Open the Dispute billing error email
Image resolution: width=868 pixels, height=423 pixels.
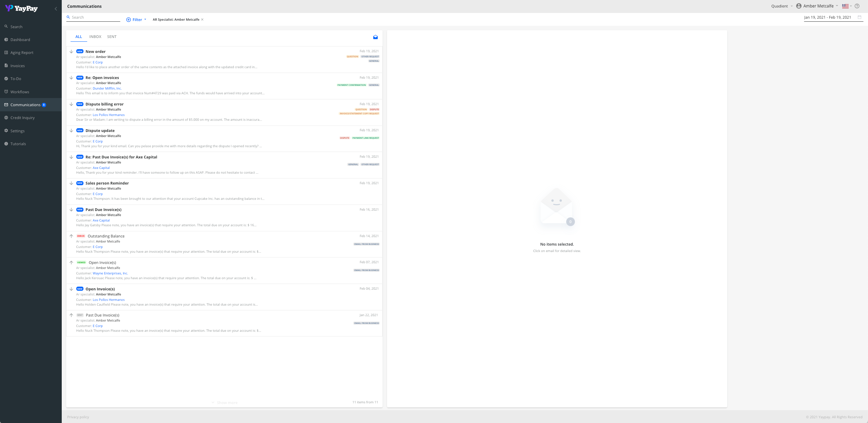click(x=104, y=104)
